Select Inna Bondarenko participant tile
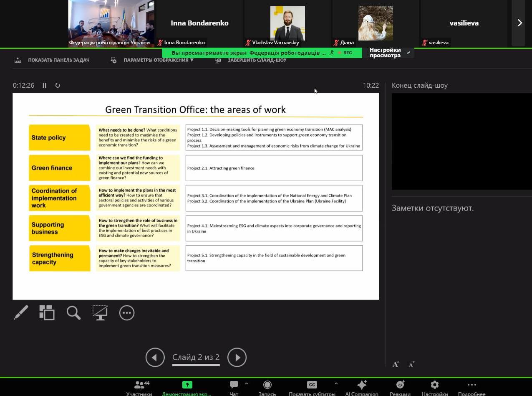 point(199,23)
